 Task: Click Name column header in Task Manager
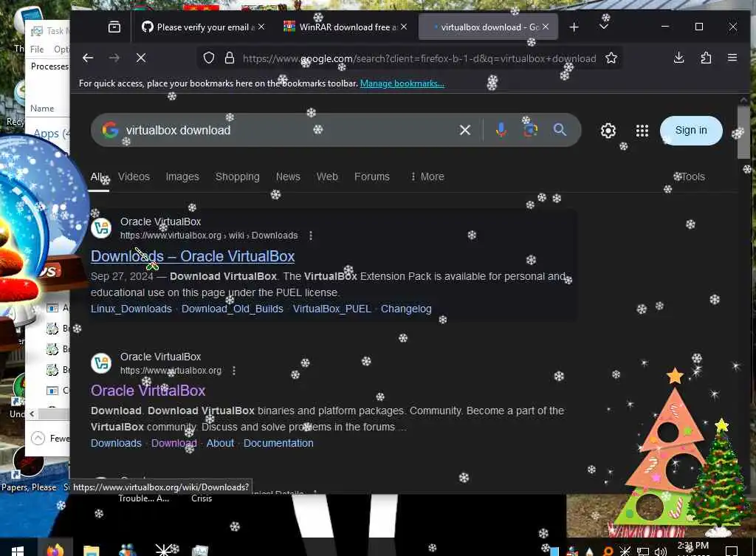coord(42,109)
